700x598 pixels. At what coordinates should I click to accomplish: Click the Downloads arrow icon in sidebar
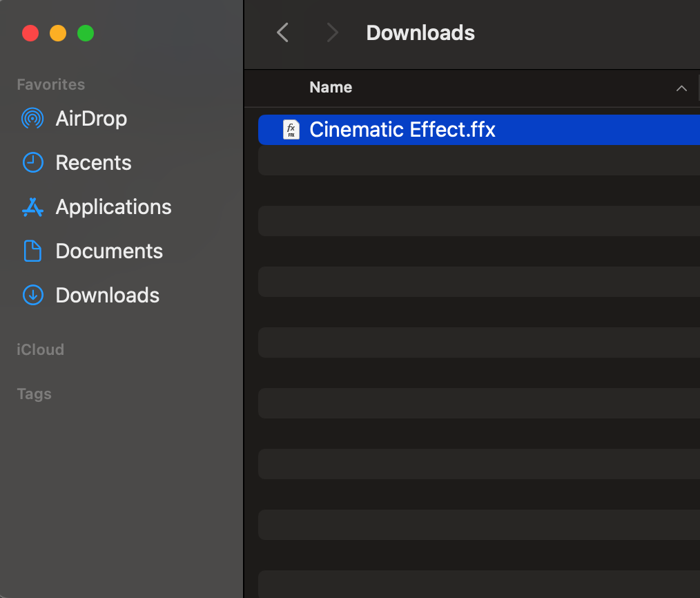pos(32,296)
